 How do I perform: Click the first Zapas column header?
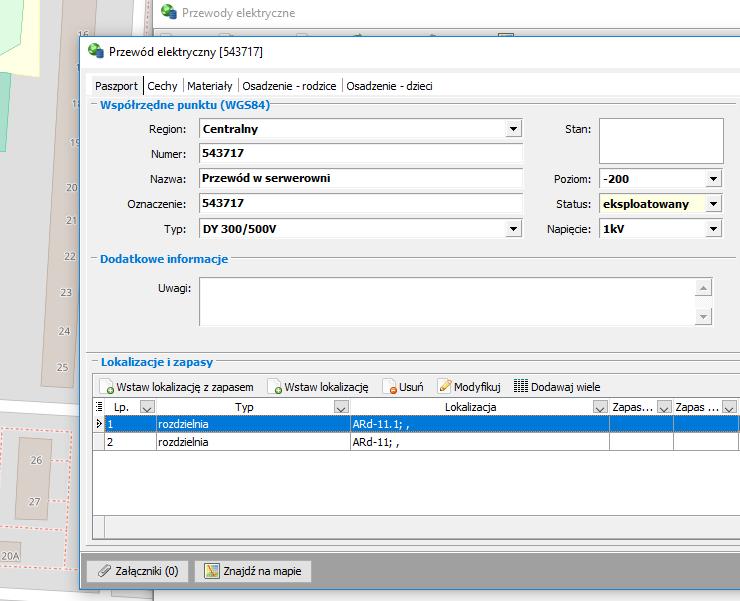pyautogui.click(x=632, y=407)
